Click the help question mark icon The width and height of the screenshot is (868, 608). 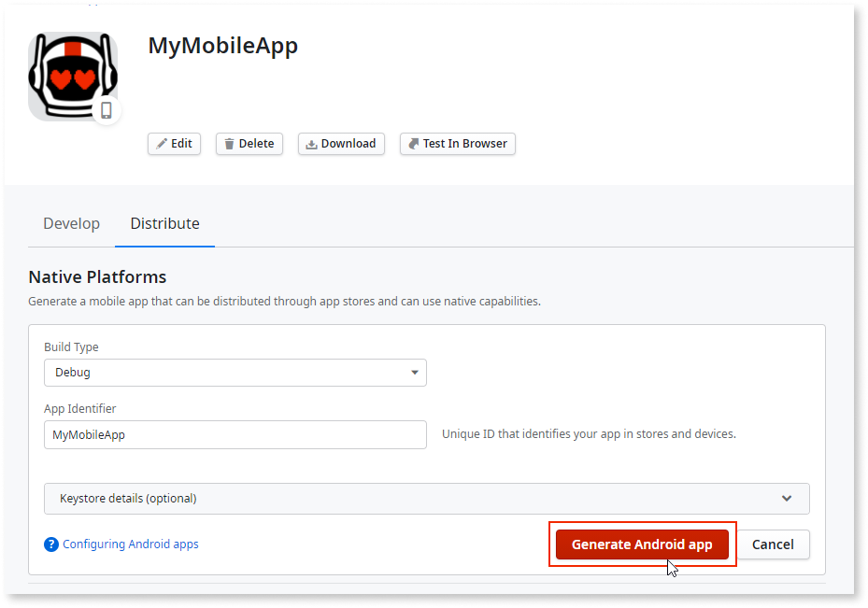[51, 544]
